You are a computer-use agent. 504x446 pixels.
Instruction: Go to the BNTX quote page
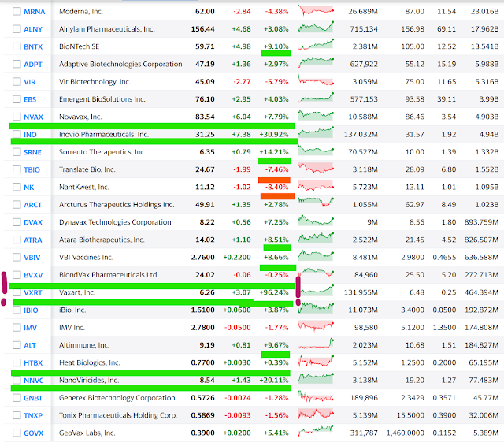tap(33, 46)
